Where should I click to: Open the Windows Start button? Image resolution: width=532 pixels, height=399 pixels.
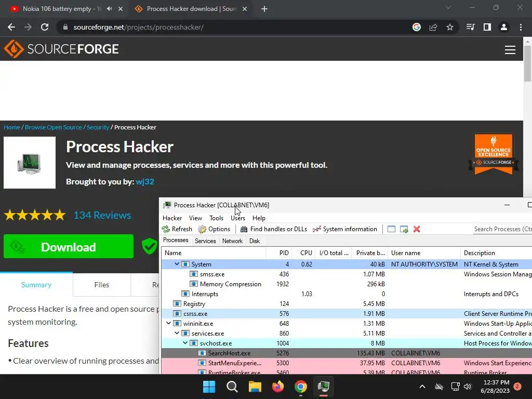click(209, 387)
